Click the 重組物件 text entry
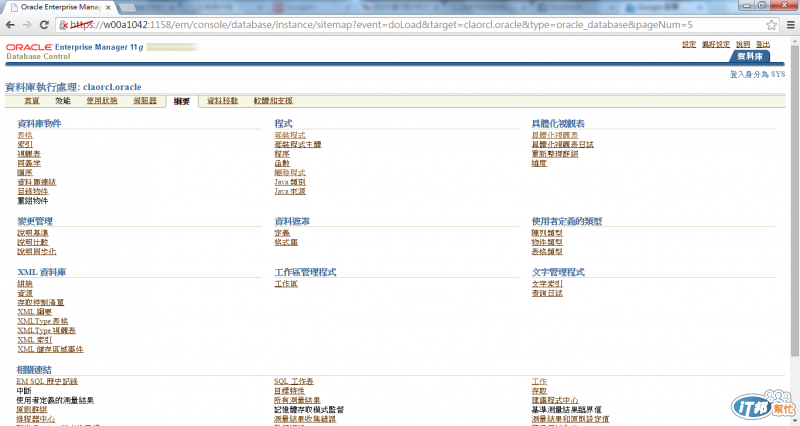This screenshot has height=426, width=800. 33,201
